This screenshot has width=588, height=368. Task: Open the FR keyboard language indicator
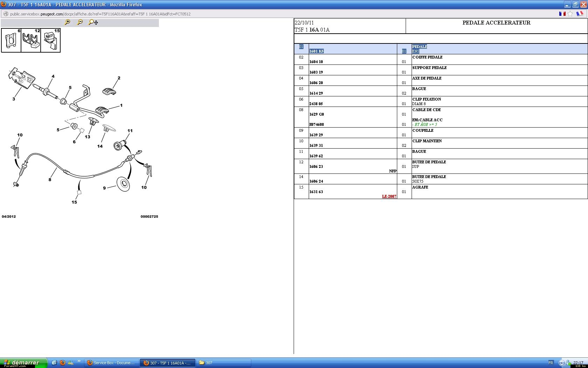coord(551,363)
